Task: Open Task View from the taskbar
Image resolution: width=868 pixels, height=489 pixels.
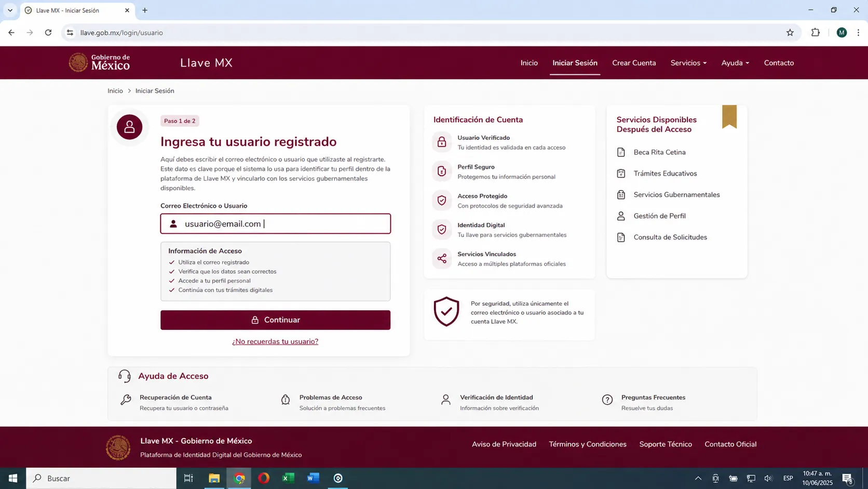Action: tap(188, 478)
